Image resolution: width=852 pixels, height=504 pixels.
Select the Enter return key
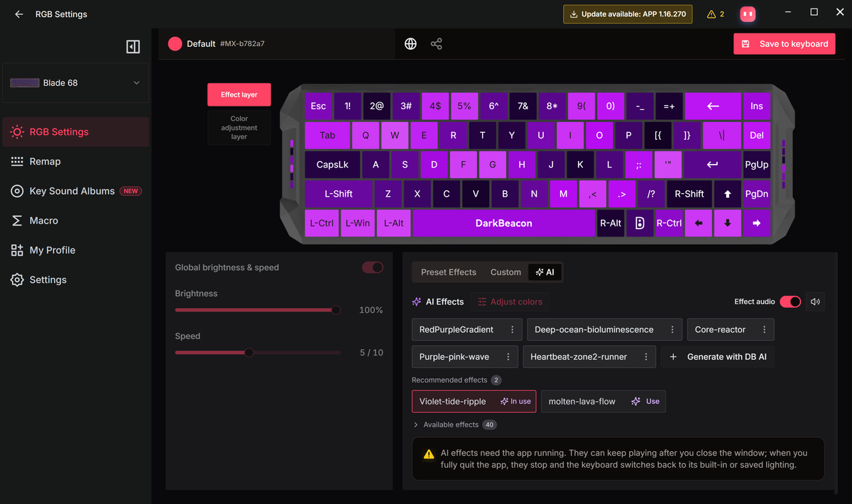pos(712,165)
